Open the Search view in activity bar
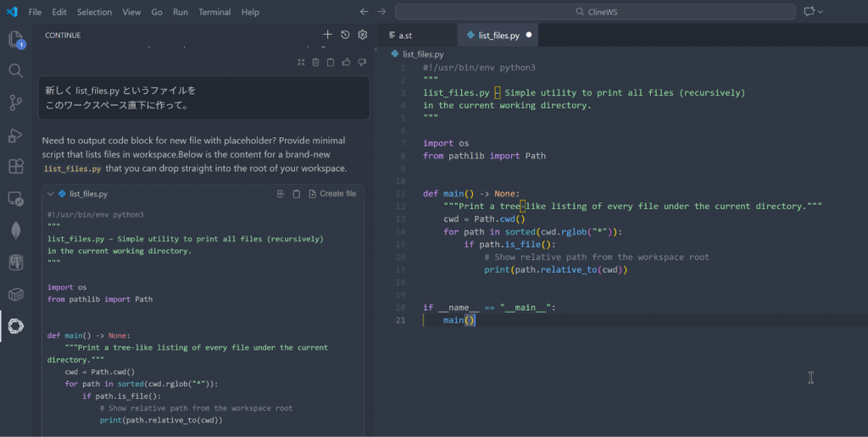This screenshot has height=437, width=868. (x=15, y=70)
